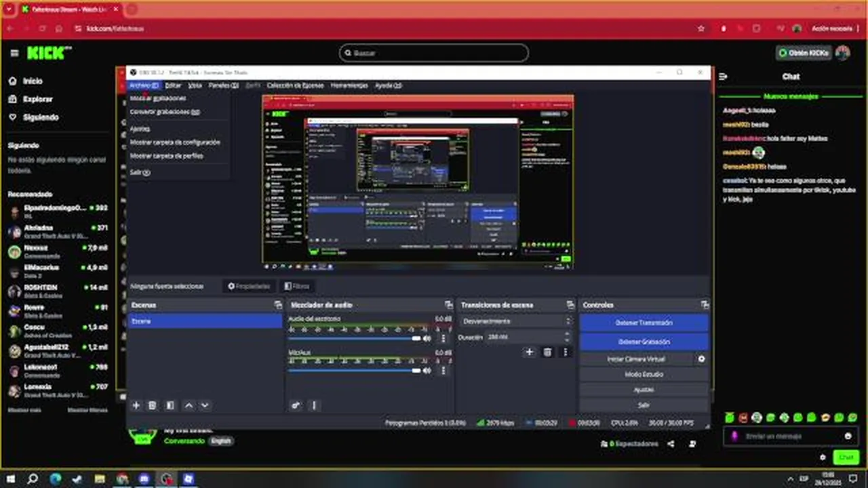Viewport: 868px width, 488px height.
Task: Adjust Audio del escritorio volume slider
Action: point(355,338)
